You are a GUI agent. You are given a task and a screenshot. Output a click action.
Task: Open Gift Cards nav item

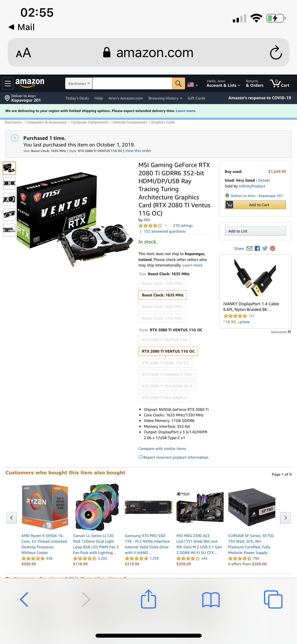point(196,98)
